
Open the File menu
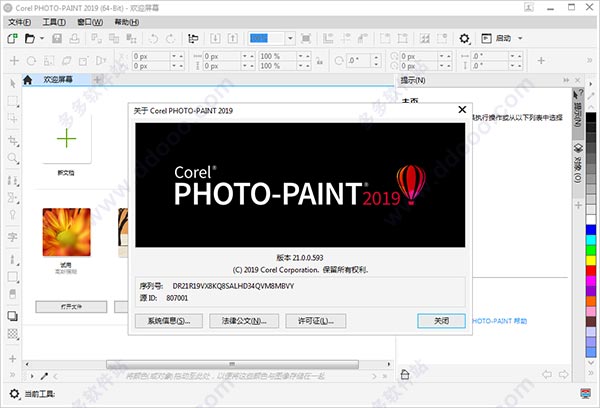20,22
